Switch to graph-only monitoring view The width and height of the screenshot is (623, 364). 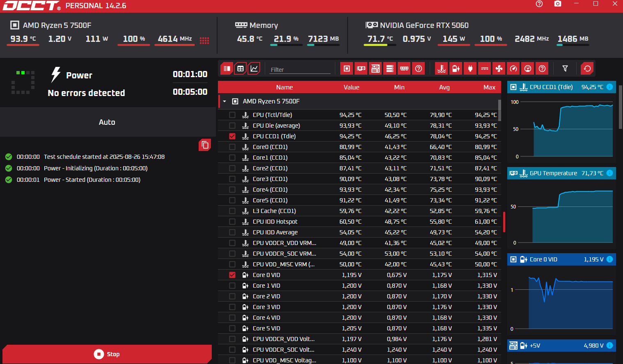tap(254, 69)
